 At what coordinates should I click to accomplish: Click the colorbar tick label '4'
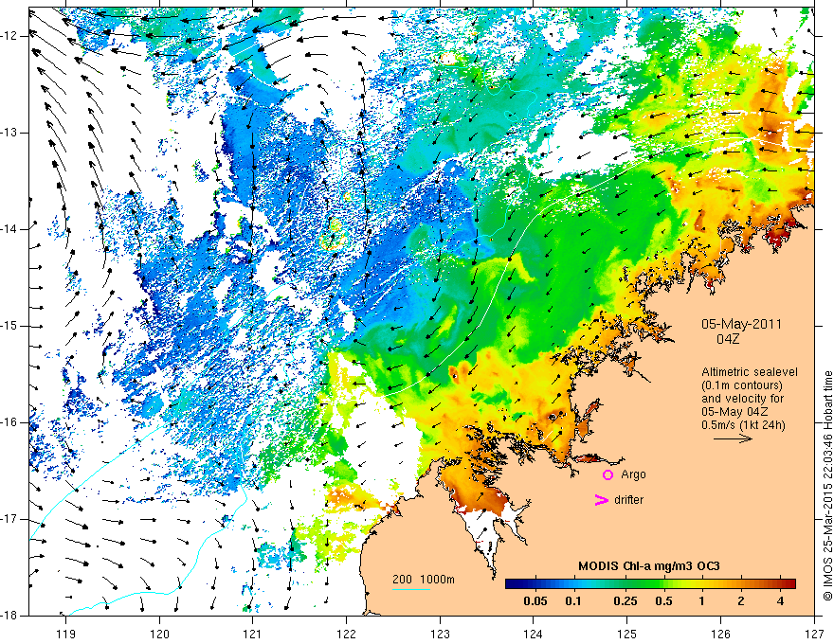[x=780, y=601]
